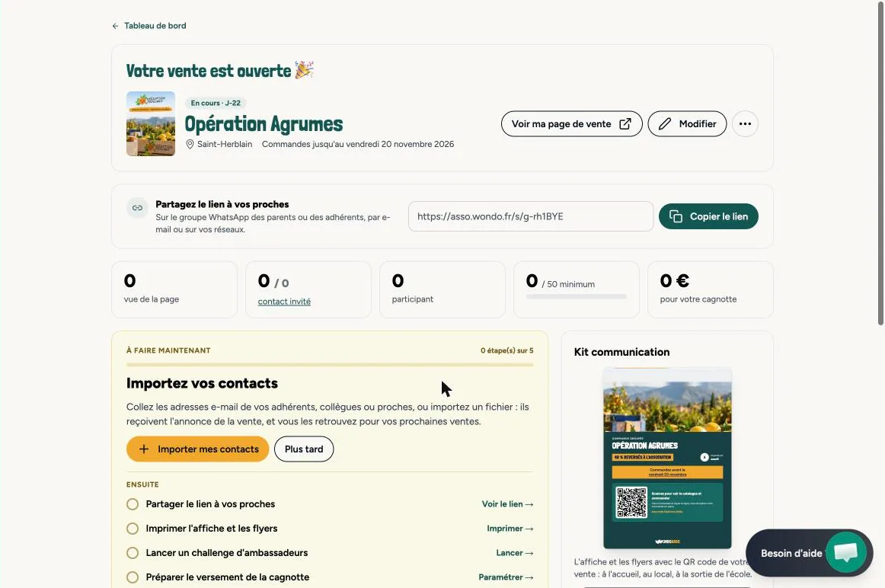Open the three-dots more options menu
Screen dimensions: 885x588
(x=745, y=123)
